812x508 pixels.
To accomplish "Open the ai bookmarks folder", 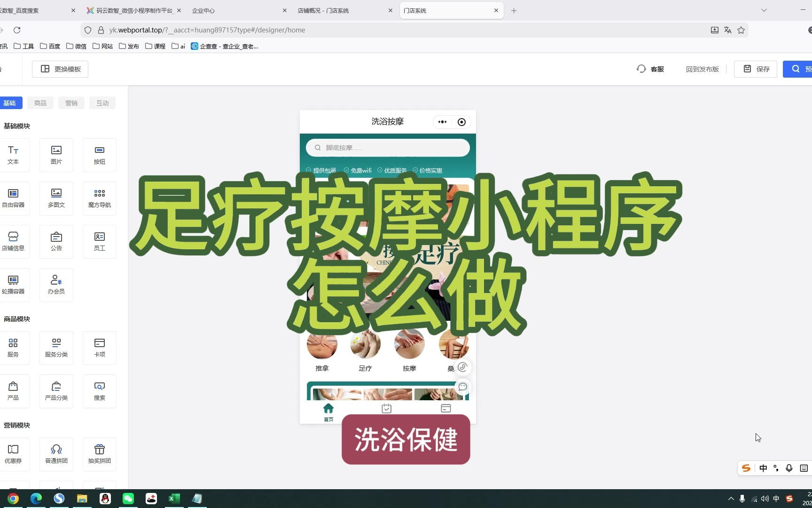I will point(179,46).
